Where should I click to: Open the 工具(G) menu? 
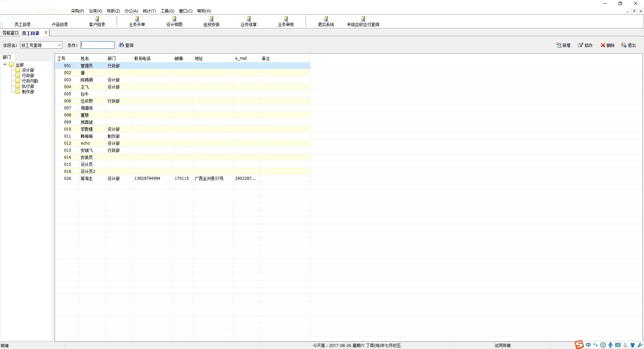point(167,11)
